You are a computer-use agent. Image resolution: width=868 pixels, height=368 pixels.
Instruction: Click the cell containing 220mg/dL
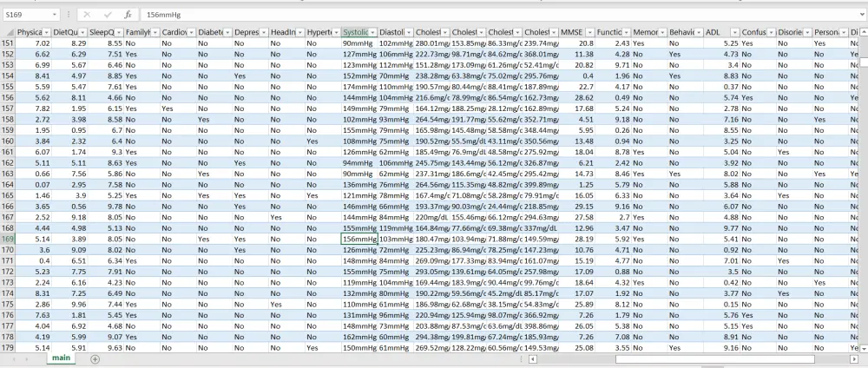tap(431, 218)
